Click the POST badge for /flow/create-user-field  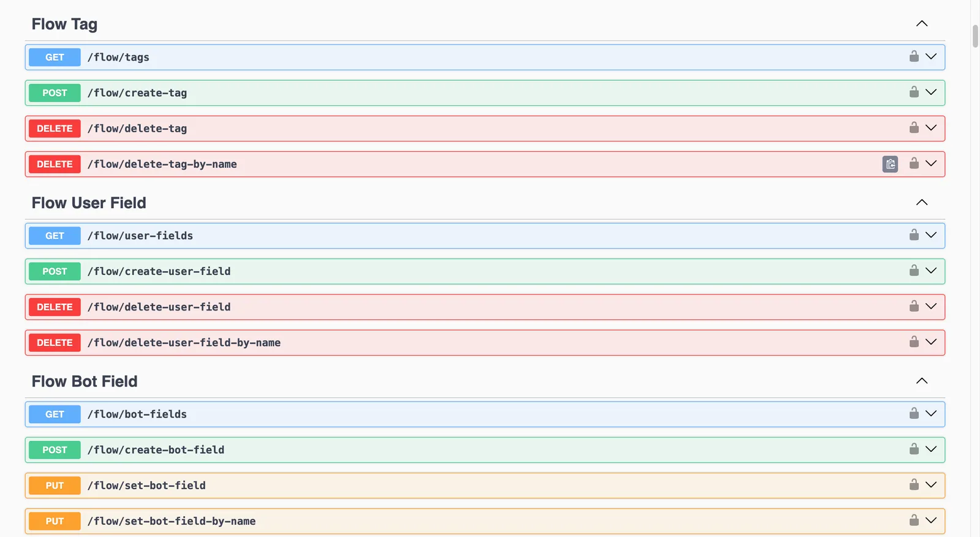(x=55, y=271)
